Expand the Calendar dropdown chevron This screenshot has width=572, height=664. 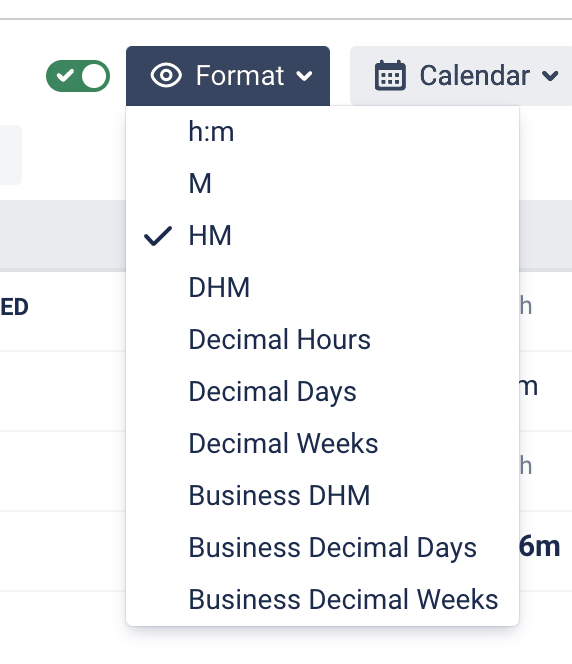550,76
